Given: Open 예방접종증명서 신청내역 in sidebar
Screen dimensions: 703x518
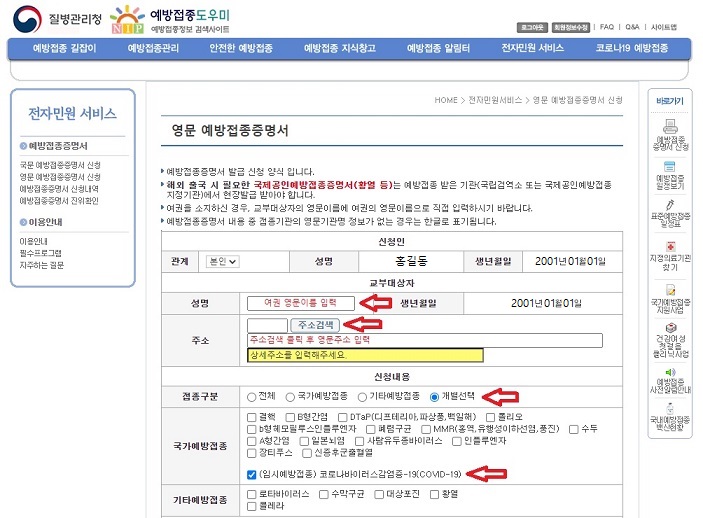Looking at the screenshot, I should click(x=59, y=189).
